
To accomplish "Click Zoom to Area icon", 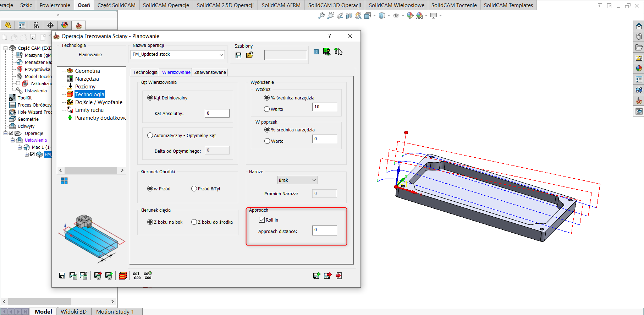I will 331,16.
